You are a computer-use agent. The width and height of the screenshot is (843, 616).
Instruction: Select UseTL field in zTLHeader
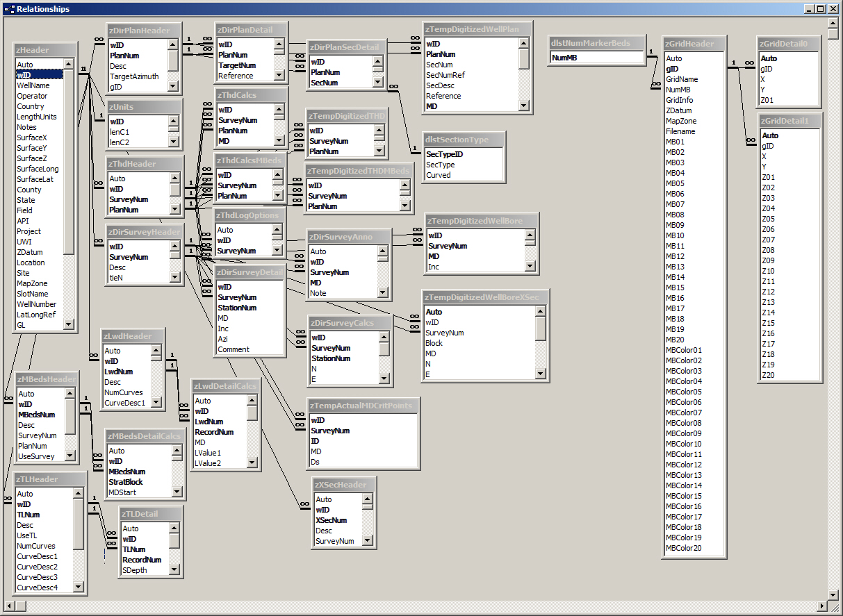click(44, 535)
